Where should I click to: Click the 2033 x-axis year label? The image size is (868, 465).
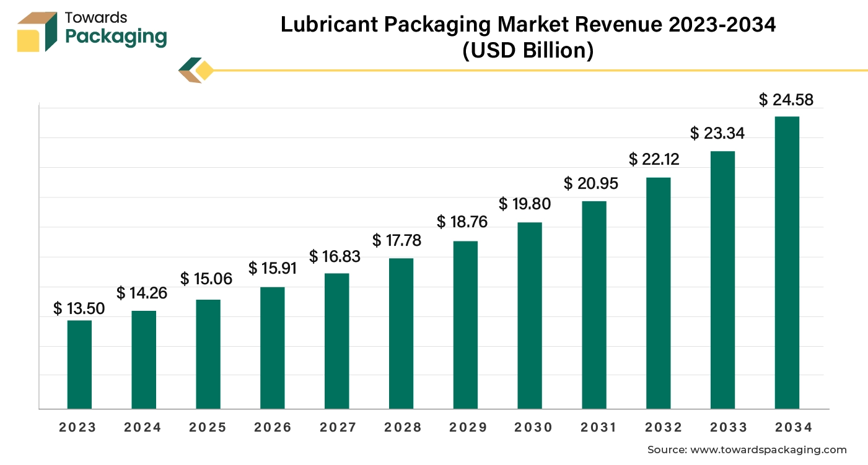728,427
